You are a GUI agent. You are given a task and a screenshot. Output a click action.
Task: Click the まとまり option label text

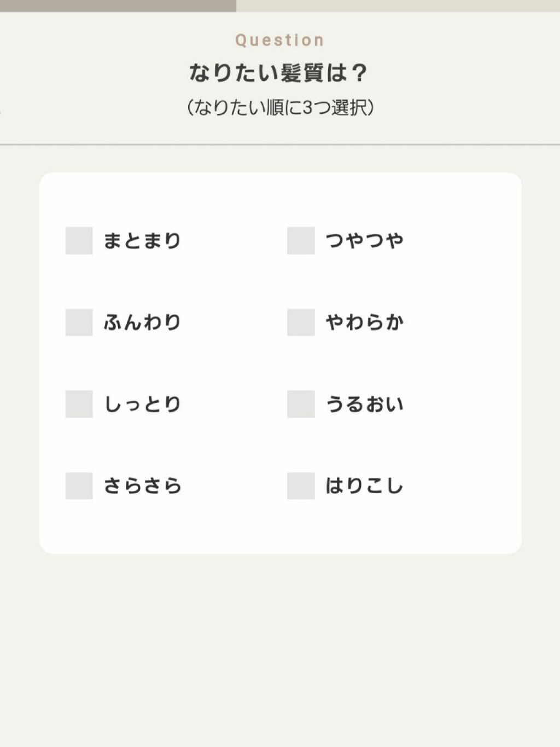pos(142,241)
